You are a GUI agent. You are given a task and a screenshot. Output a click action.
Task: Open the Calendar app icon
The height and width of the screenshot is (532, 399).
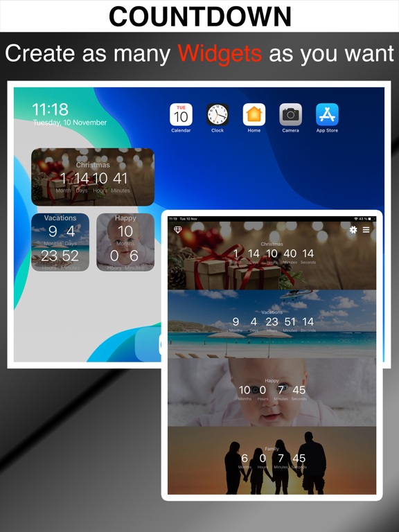pos(181,114)
